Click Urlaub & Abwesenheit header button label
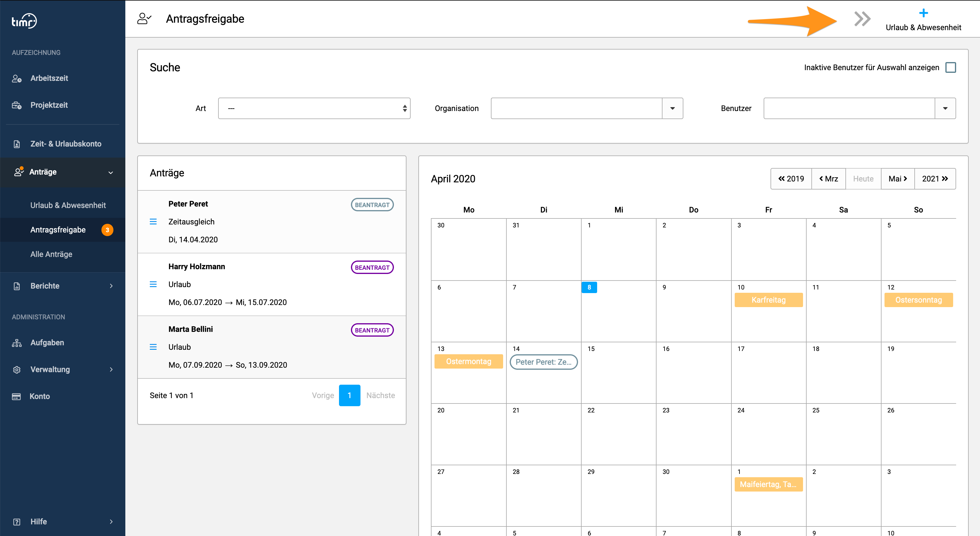The height and width of the screenshot is (536, 980). 923,27
